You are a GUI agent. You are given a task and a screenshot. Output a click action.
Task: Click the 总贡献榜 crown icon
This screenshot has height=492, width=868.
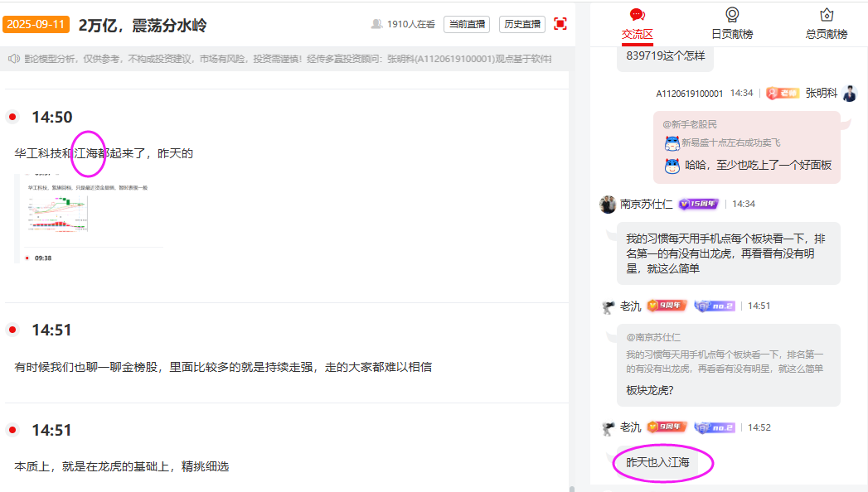[826, 15]
